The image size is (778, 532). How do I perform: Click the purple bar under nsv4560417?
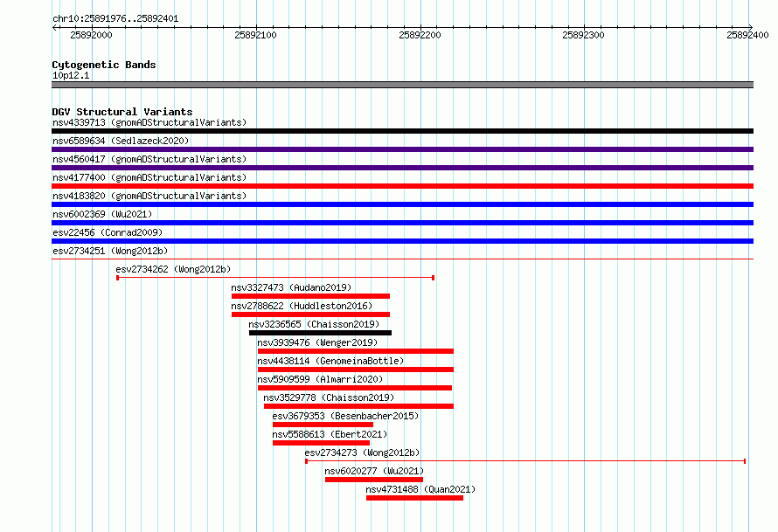coord(402,168)
